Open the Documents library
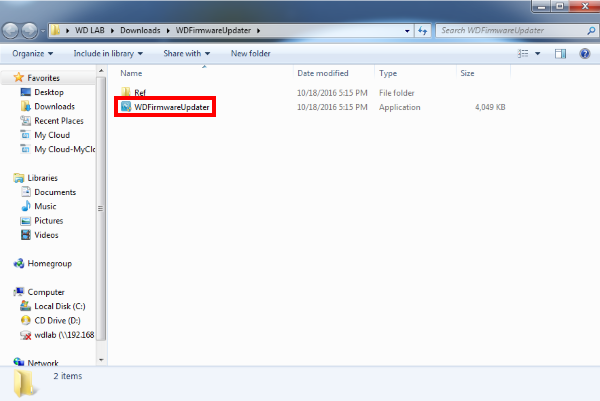600x401 pixels. (55, 192)
